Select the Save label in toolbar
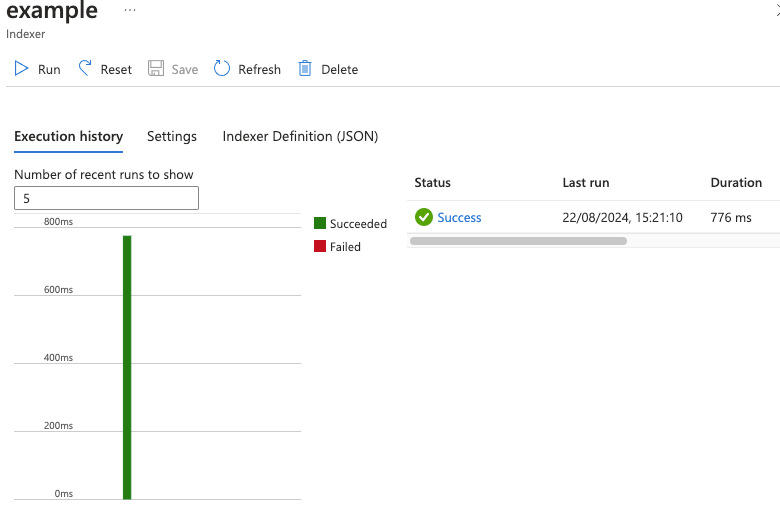 (x=185, y=70)
